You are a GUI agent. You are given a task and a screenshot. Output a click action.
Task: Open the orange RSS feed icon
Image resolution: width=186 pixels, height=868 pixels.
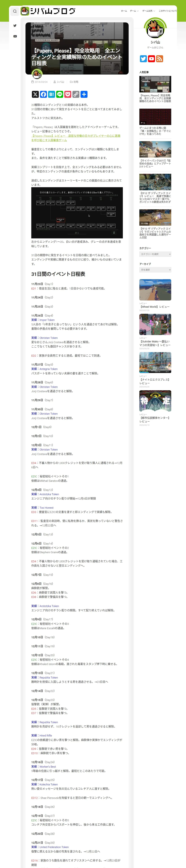(x=160, y=59)
